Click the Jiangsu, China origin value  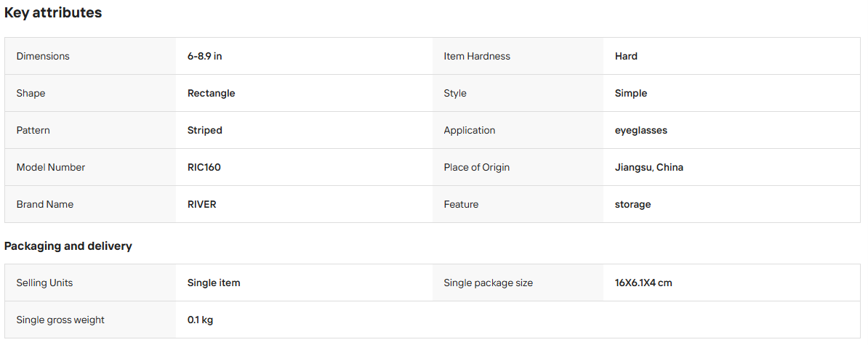(x=648, y=167)
